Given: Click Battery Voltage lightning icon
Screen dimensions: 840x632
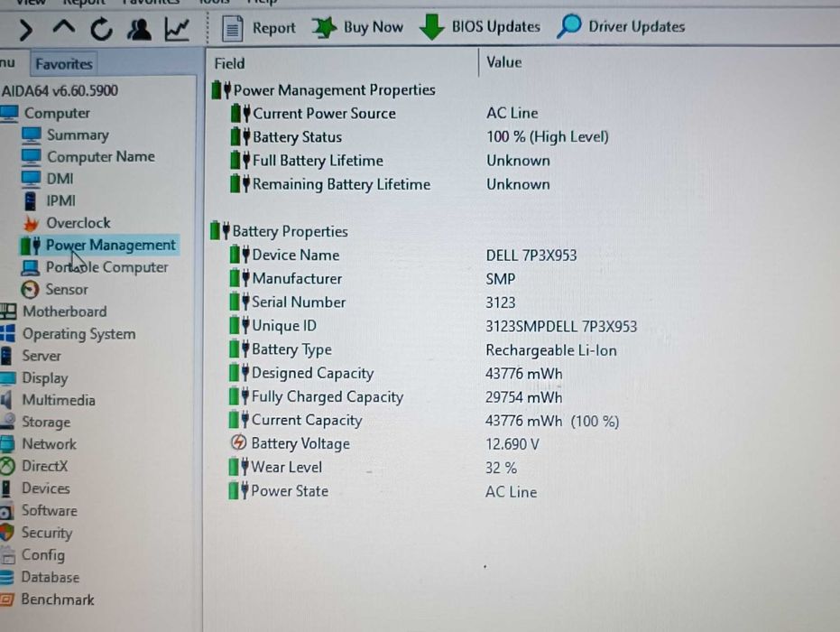Looking at the screenshot, I should (238, 442).
